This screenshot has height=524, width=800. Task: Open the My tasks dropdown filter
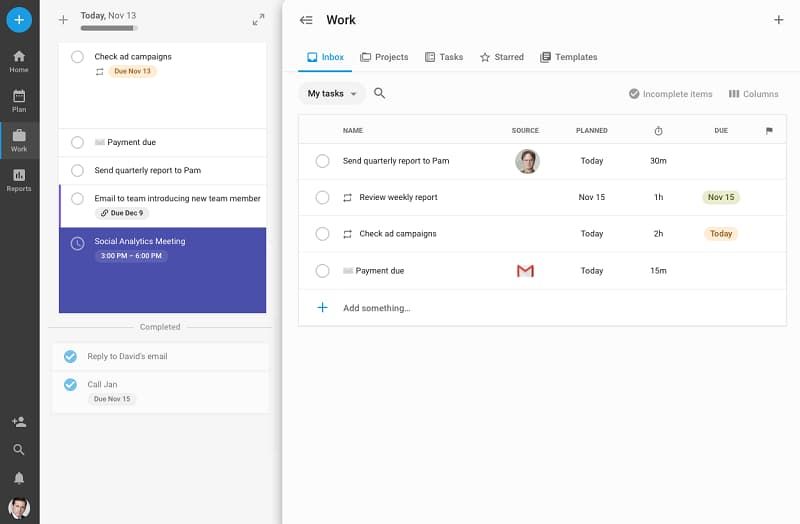(x=332, y=94)
